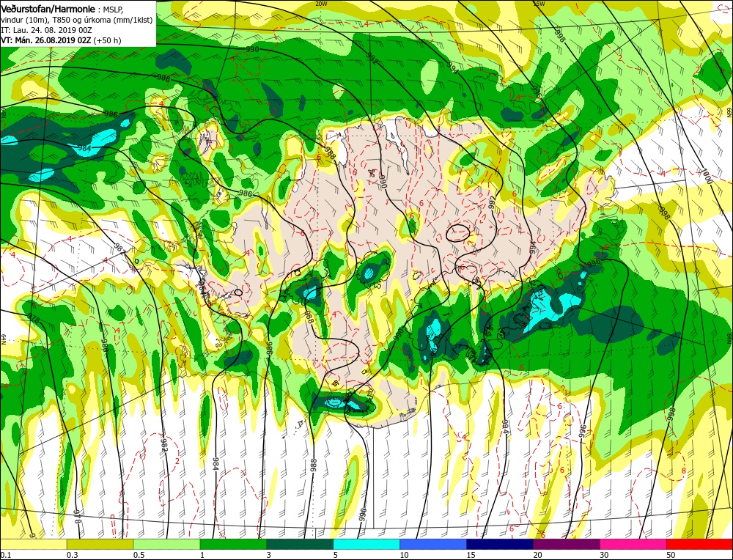
Task: Select the light green 0.5 legend swatch
Action: pos(167,544)
